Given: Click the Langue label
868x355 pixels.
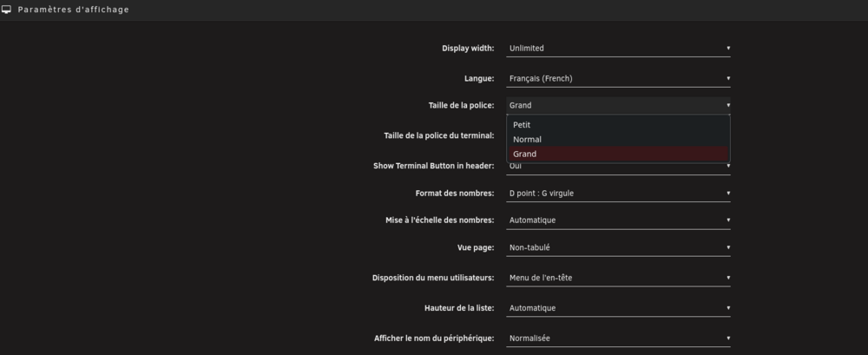Looking at the screenshot, I should point(479,79).
